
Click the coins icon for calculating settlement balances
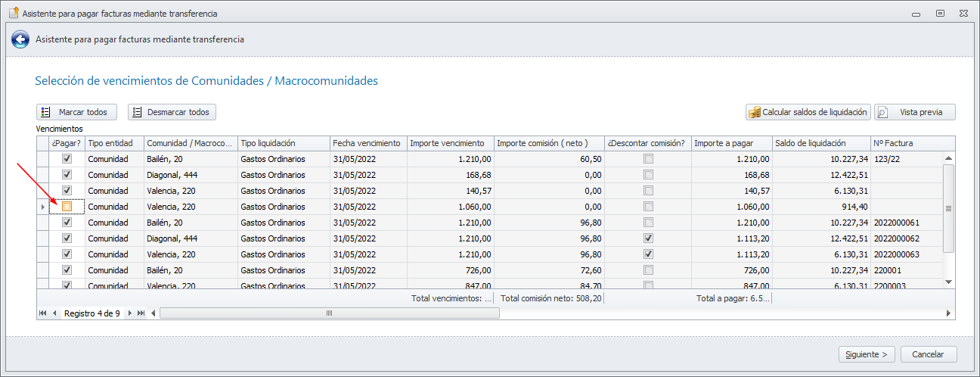[754, 112]
